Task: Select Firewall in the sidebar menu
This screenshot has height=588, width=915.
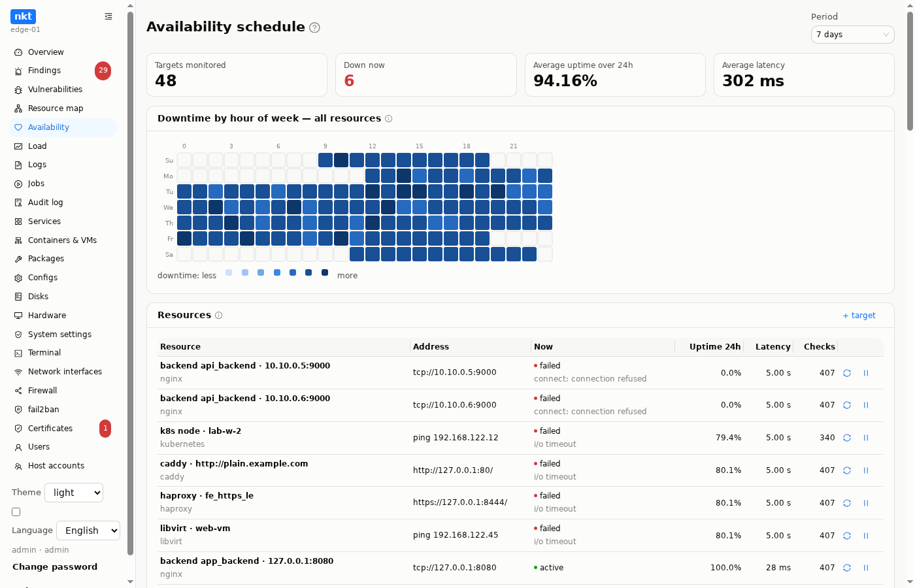Action: coord(63,391)
